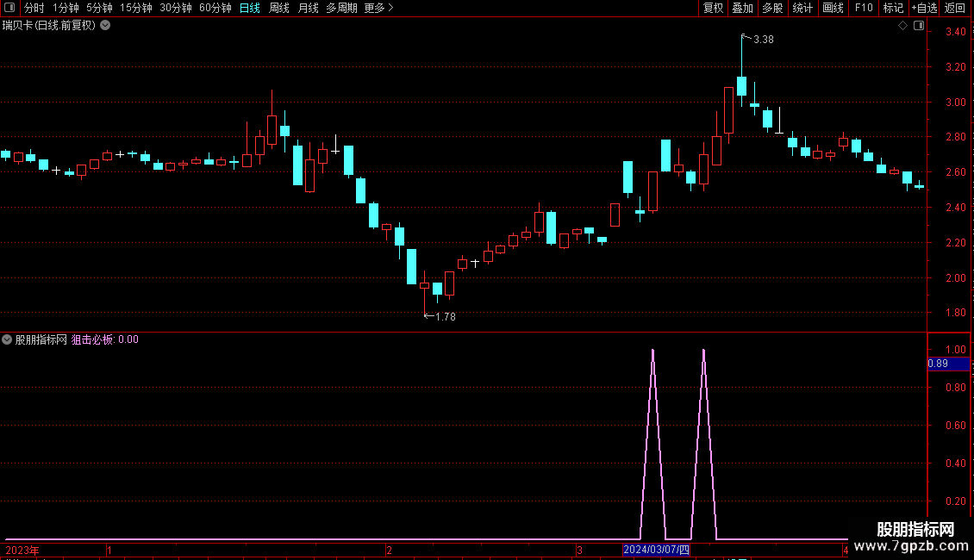Switch to 周线 weekly chart
Viewport: 974px width, 560px height.
(279, 8)
